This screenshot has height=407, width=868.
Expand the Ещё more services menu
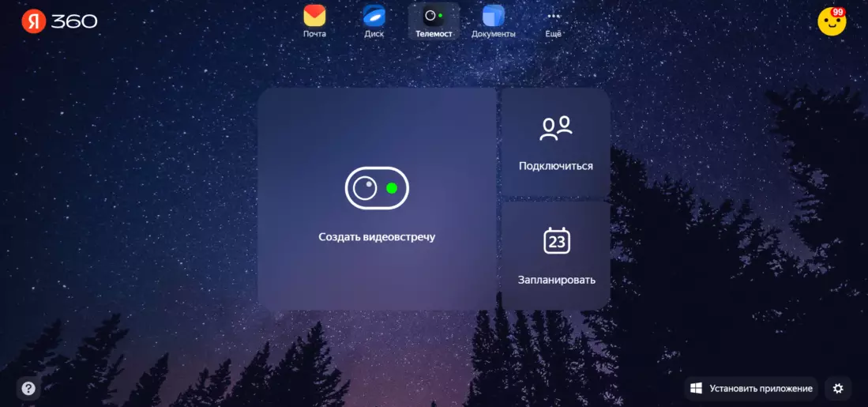coord(553,21)
